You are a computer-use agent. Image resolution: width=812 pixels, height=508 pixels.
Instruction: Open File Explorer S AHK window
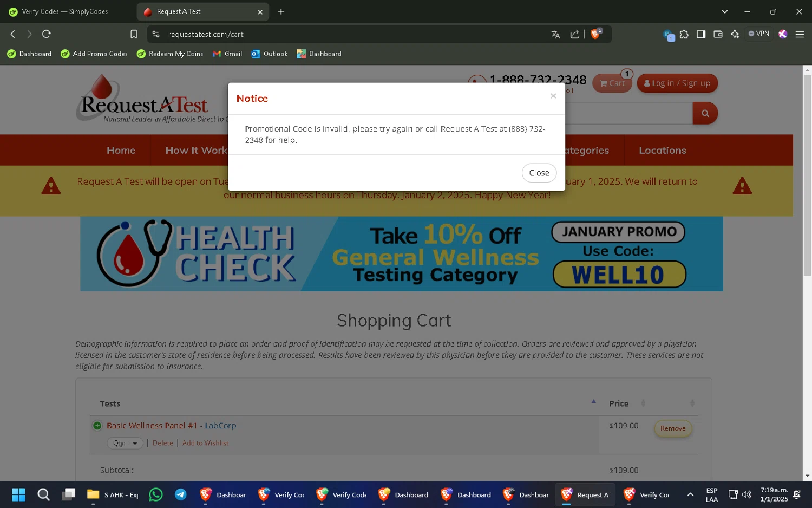click(x=113, y=494)
